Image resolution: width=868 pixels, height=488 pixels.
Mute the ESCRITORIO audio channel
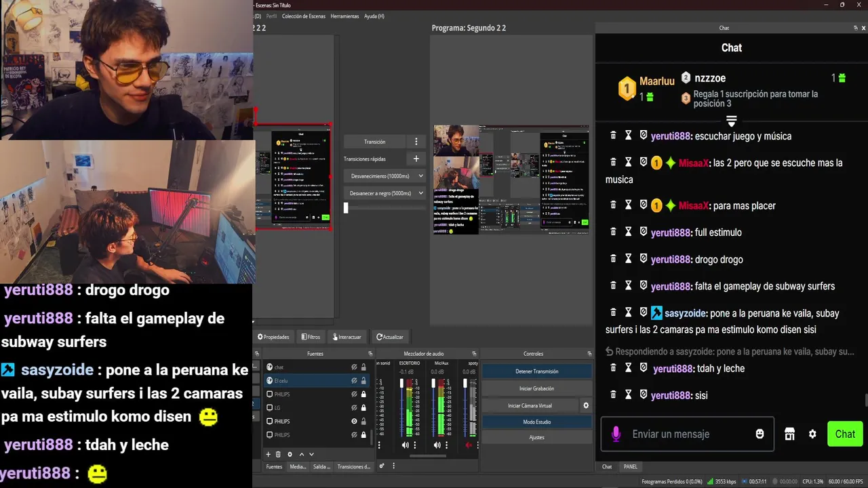pos(405,445)
